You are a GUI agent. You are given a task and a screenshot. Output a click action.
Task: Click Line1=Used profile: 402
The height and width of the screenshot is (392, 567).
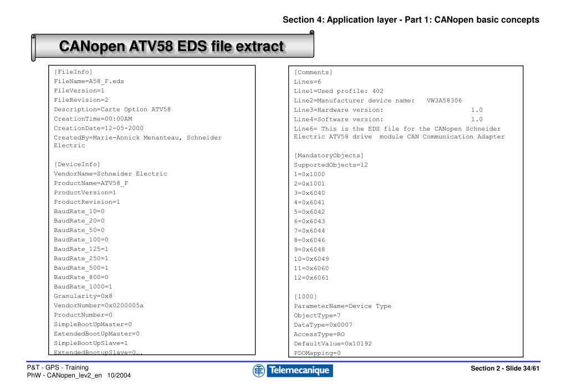[x=339, y=91]
